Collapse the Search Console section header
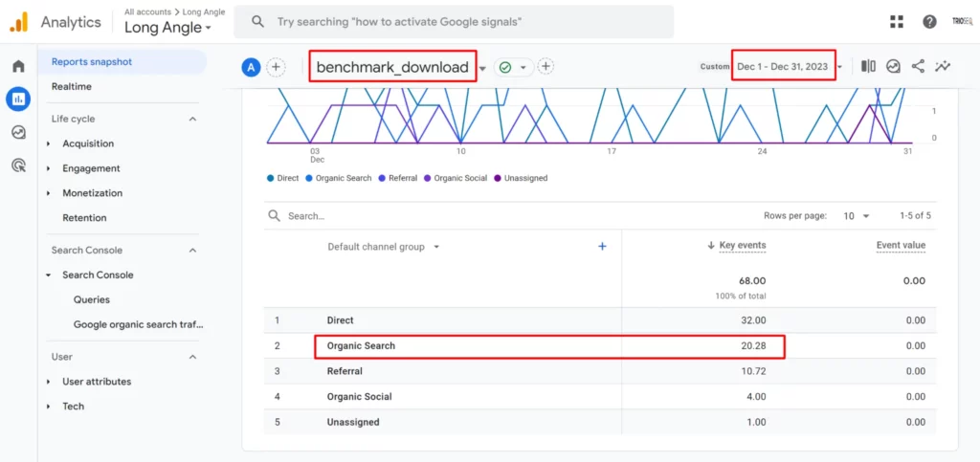 click(x=192, y=250)
